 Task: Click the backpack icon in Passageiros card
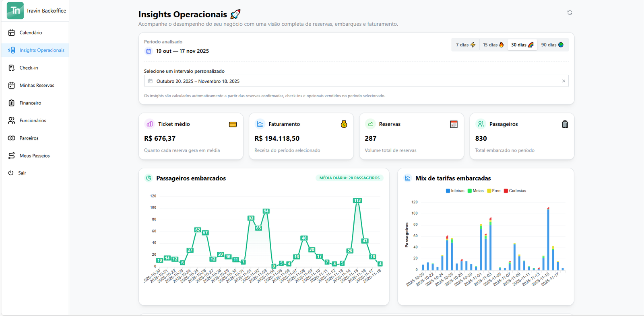tap(565, 124)
